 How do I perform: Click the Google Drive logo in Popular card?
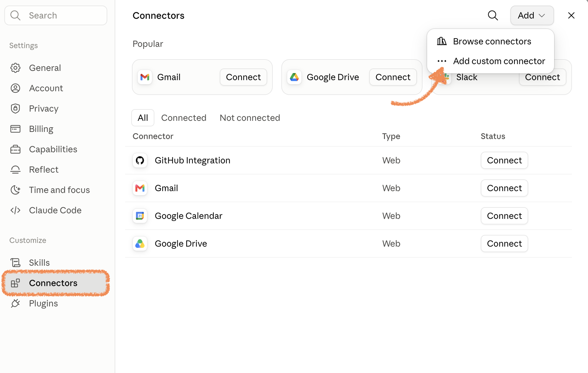click(x=294, y=77)
